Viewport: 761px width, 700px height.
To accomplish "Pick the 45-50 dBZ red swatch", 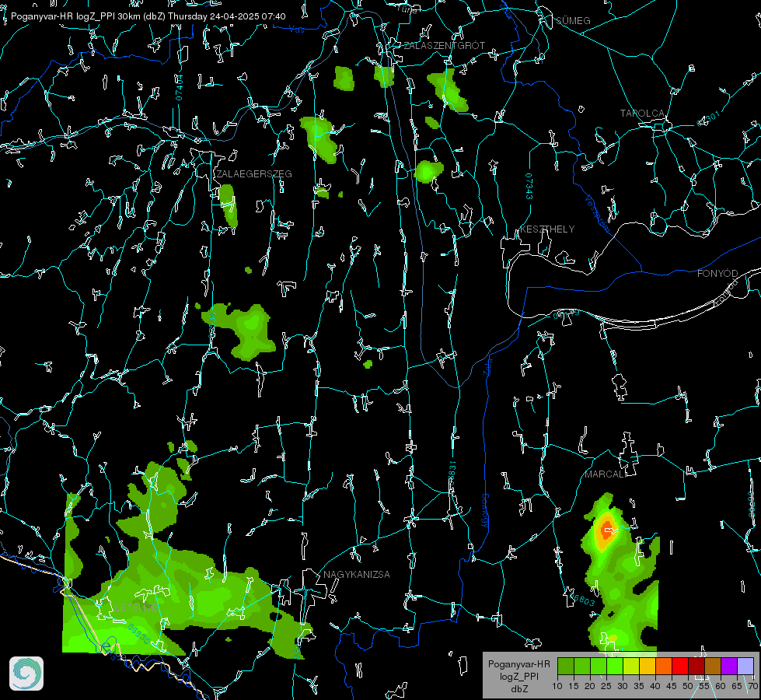I will pos(680,666).
